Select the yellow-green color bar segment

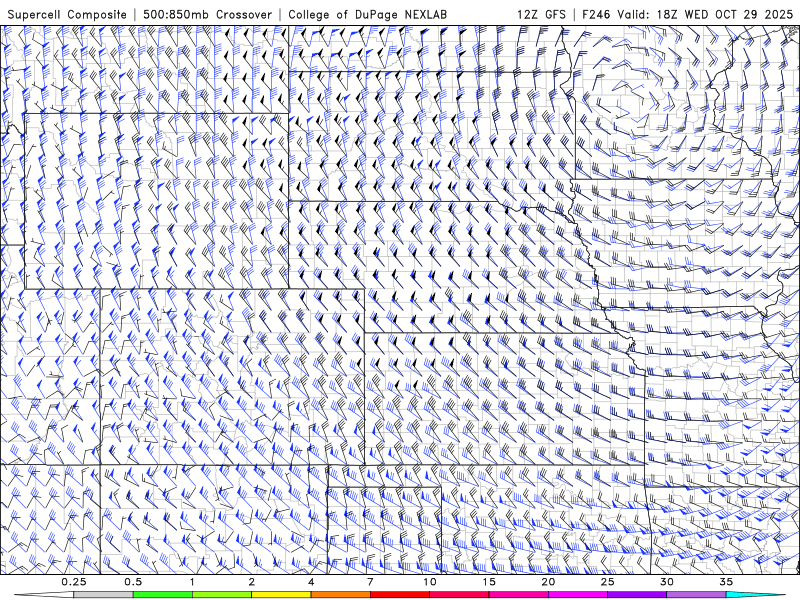click(x=221, y=595)
